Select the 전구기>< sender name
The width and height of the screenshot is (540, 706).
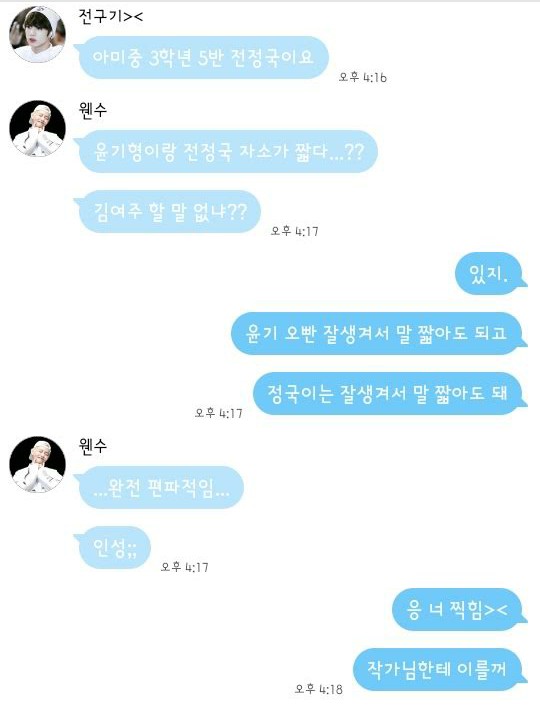tap(110, 17)
